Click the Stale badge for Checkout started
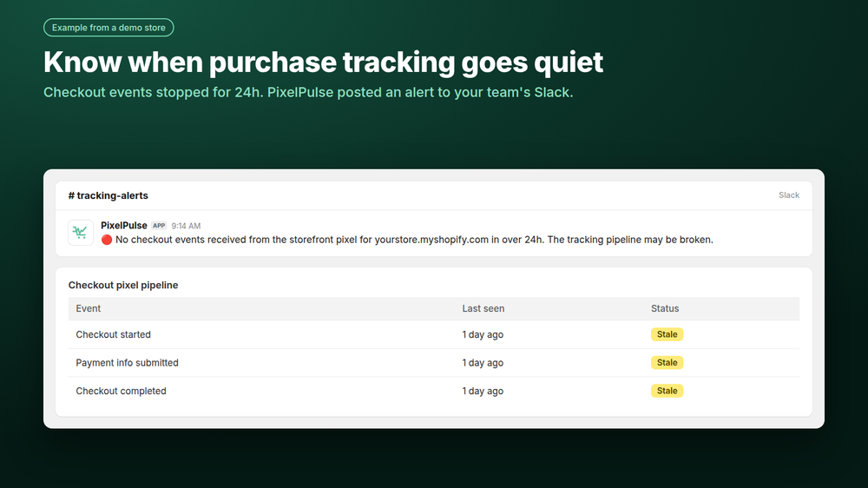This screenshot has width=868, height=488. 667,334
